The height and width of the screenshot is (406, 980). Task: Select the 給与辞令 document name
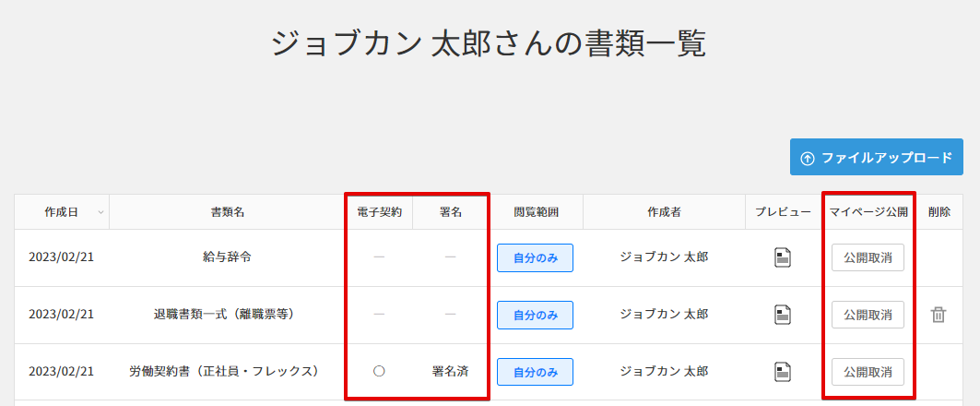(x=227, y=257)
